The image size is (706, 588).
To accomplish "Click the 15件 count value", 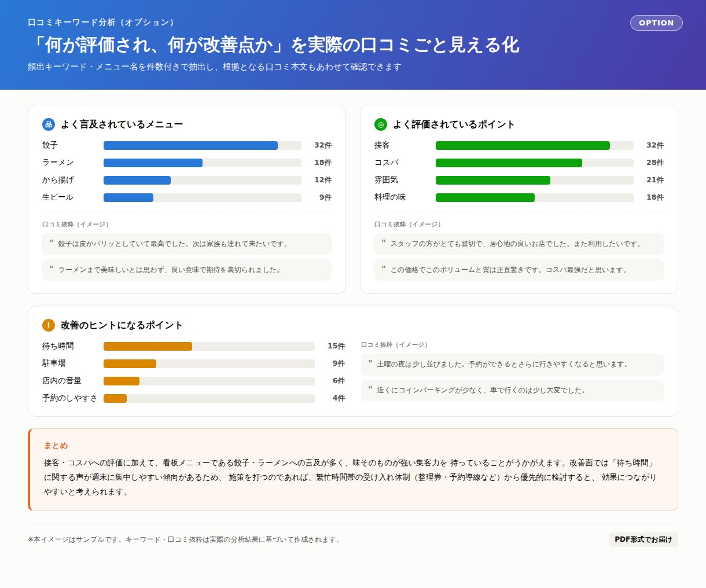I will pos(336,346).
